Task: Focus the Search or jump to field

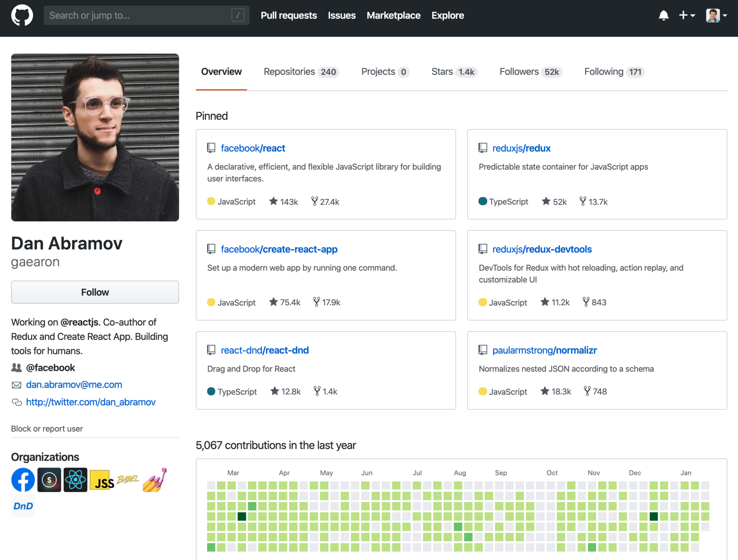Action: (x=146, y=15)
